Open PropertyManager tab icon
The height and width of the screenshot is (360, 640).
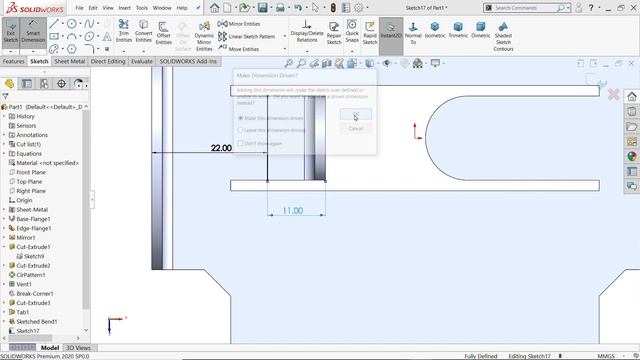point(27,84)
